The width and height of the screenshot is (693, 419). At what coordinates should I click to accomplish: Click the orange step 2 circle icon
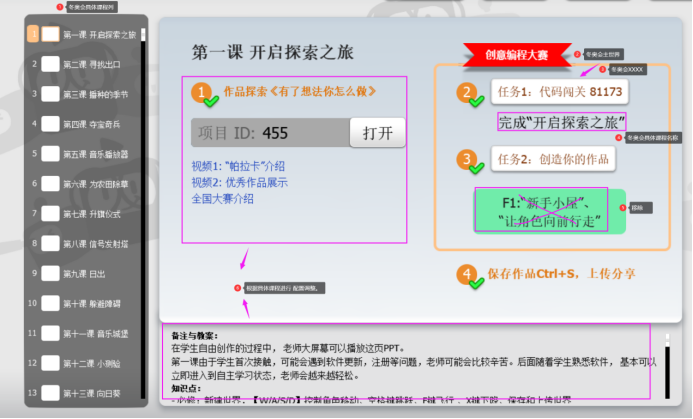(x=467, y=93)
